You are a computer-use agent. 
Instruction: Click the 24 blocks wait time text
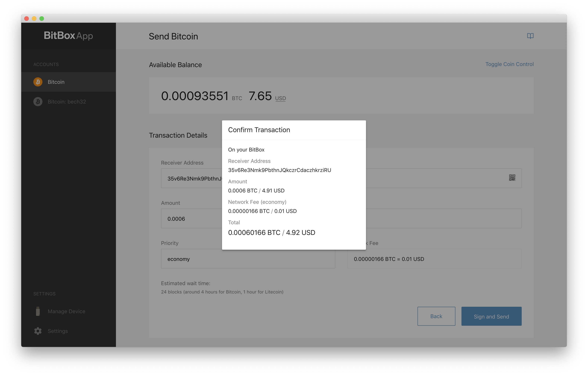tap(222, 292)
